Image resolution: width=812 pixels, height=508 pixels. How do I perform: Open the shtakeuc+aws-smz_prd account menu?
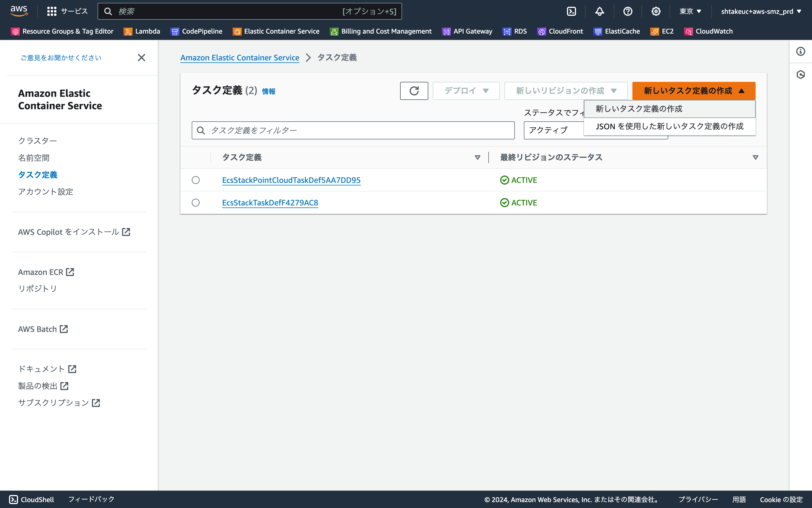[x=761, y=11]
